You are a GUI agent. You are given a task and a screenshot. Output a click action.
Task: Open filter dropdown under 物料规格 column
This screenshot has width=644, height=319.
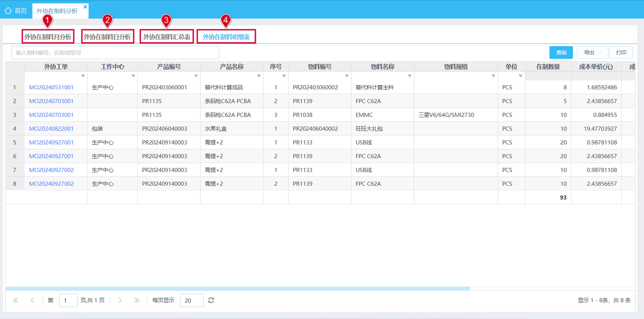point(493,75)
